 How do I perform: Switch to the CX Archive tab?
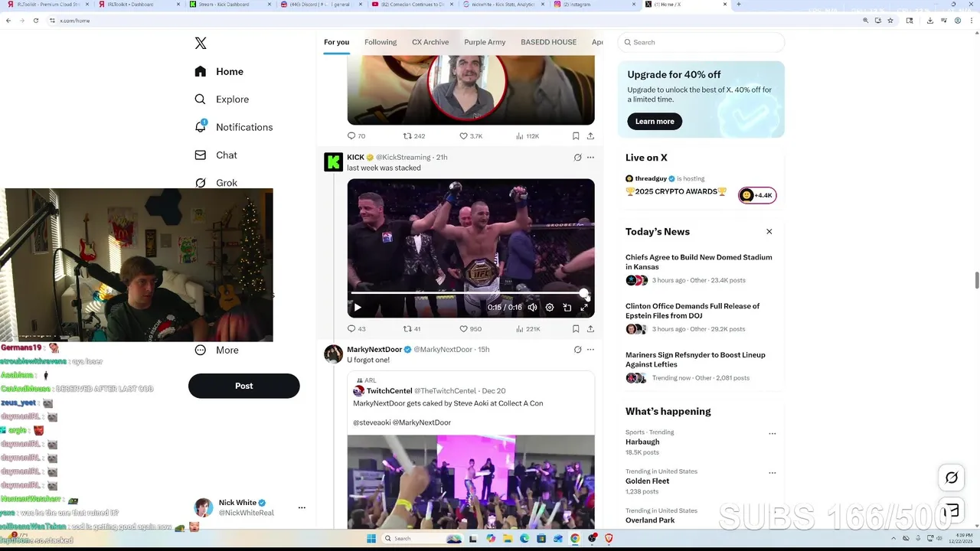[x=430, y=42]
